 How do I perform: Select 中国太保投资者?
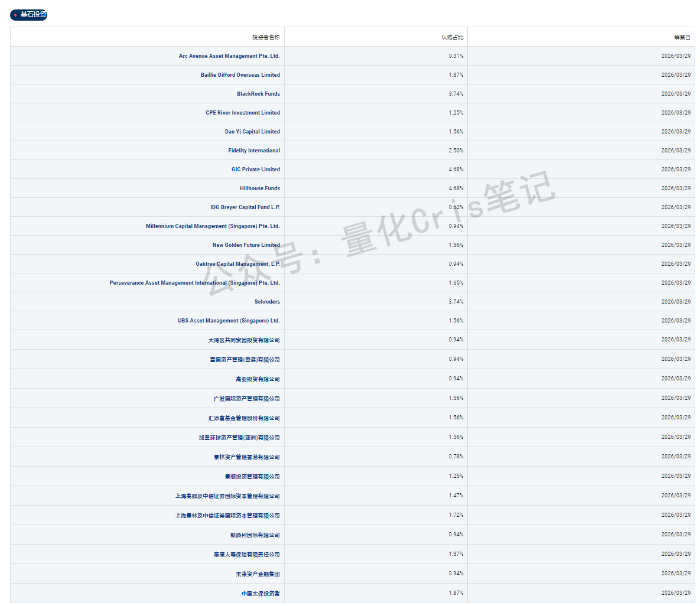[x=261, y=594]
